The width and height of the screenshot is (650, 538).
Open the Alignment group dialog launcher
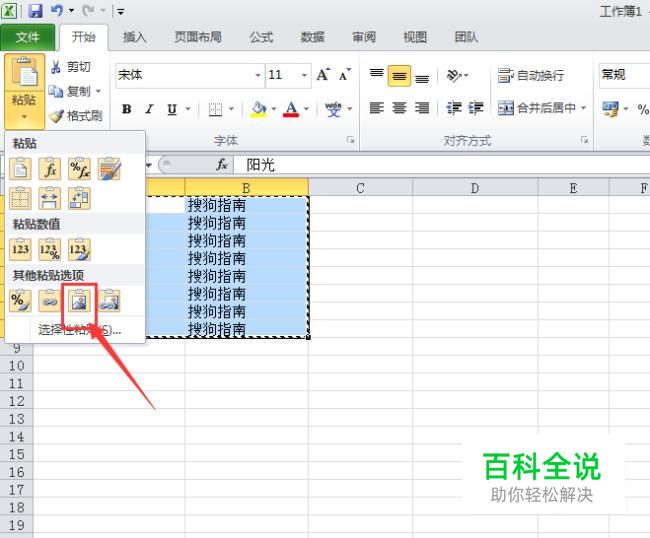pyautogui.click(x=585, y=140)
